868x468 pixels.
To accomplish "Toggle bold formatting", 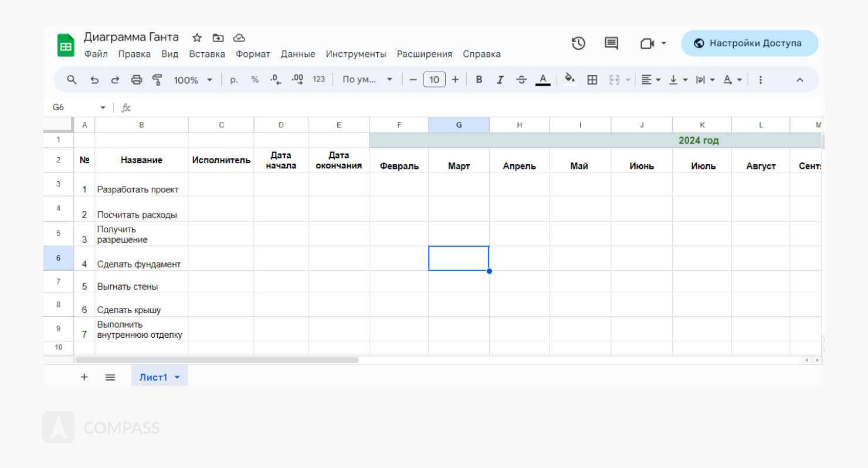I will [x=479, y=80].
